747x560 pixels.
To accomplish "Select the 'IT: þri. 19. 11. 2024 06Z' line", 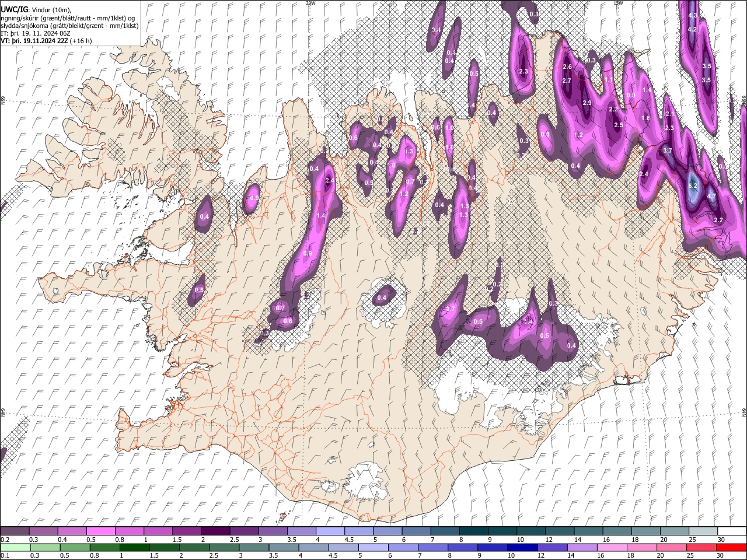I will pos(36,34).
